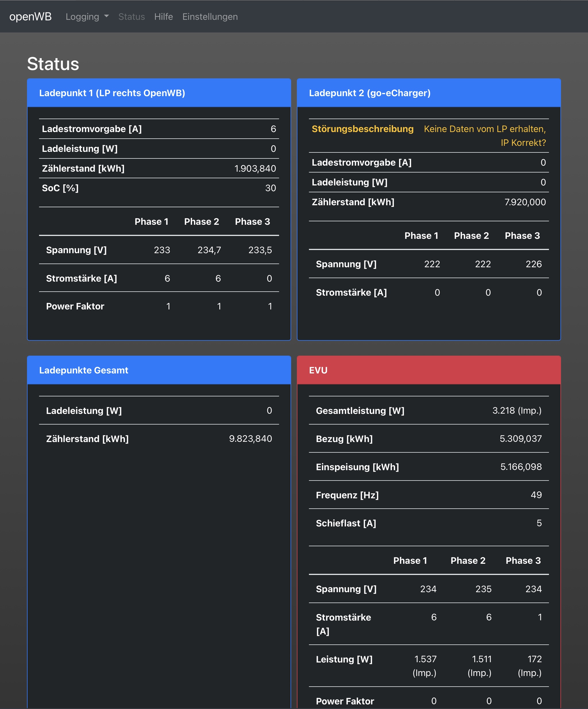The width and height of the screenshot is (588, 709).
Task: Click the Einspeisung [kWh] value 5.166,098
Action: click(x=521, y=466)
